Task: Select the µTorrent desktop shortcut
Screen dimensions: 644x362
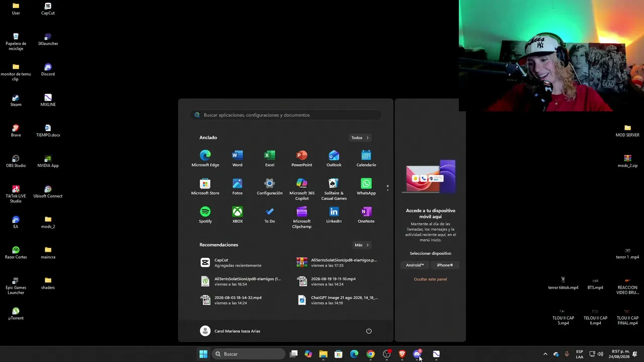Action: pyautogui.click(x=16, y=314)
